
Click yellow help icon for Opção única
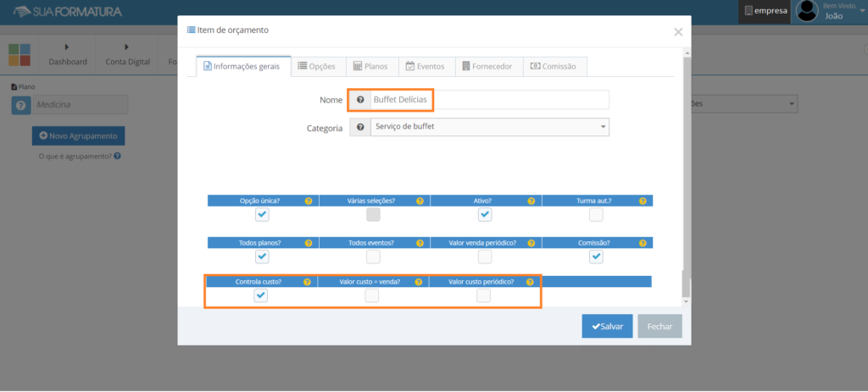pyautogui.click(x=309, y=202)
